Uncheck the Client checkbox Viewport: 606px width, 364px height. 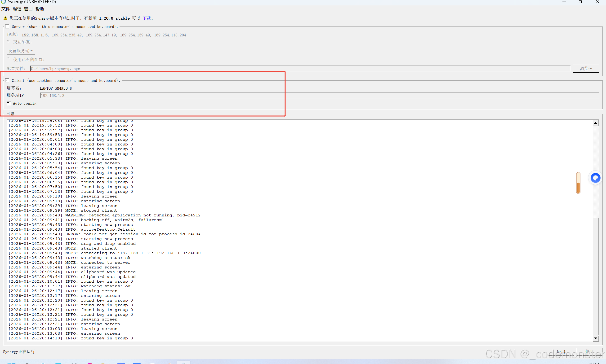tap(7, 80)
